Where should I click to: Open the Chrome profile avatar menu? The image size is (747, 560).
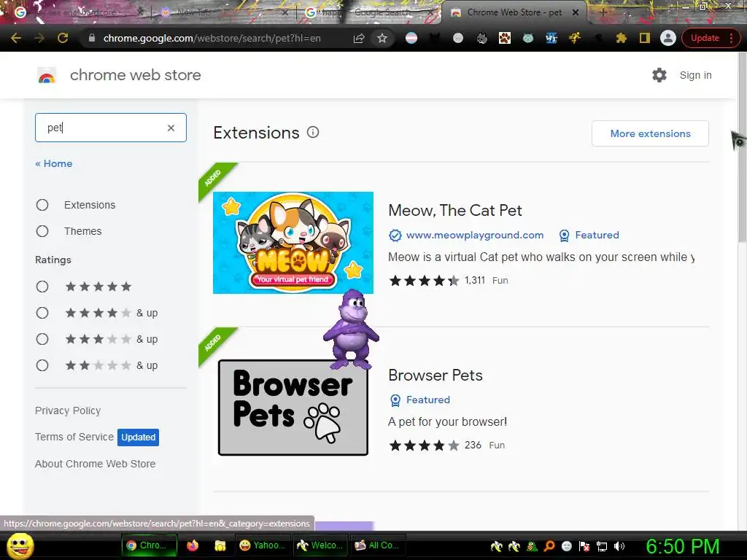[668, 38]
